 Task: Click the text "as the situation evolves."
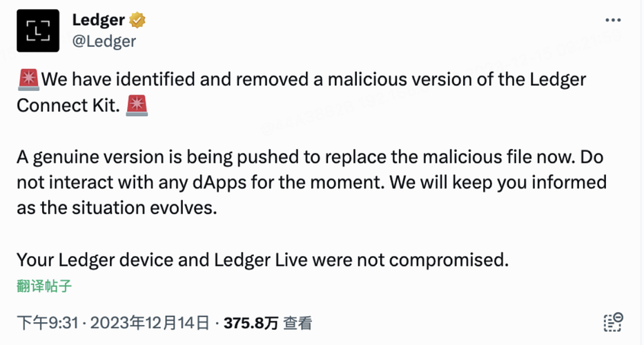click(116, 208)
